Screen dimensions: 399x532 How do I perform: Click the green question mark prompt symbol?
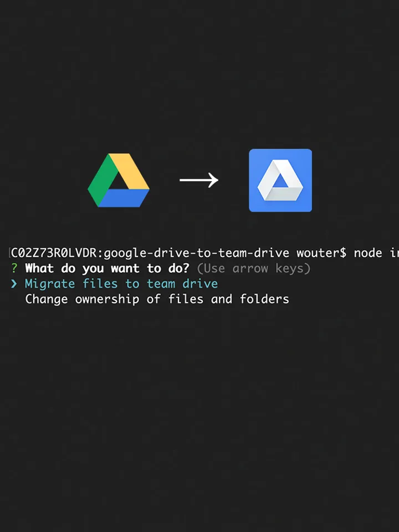(14, 268)
